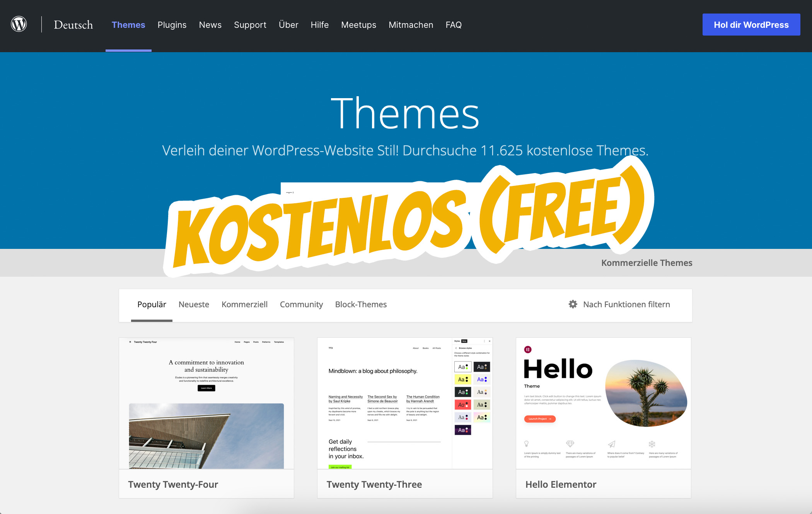812x514 pixels.
Task: Open the Twenty Twenty-Three theme preview
Action: [405, 402]
